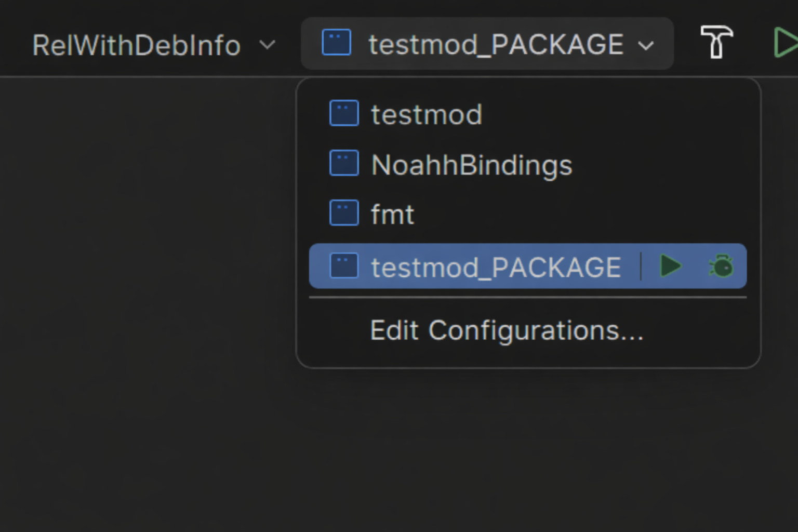Click the highlighted testmod_PACKAGE entry
The image size is (798, 532).
click(495, 267)
